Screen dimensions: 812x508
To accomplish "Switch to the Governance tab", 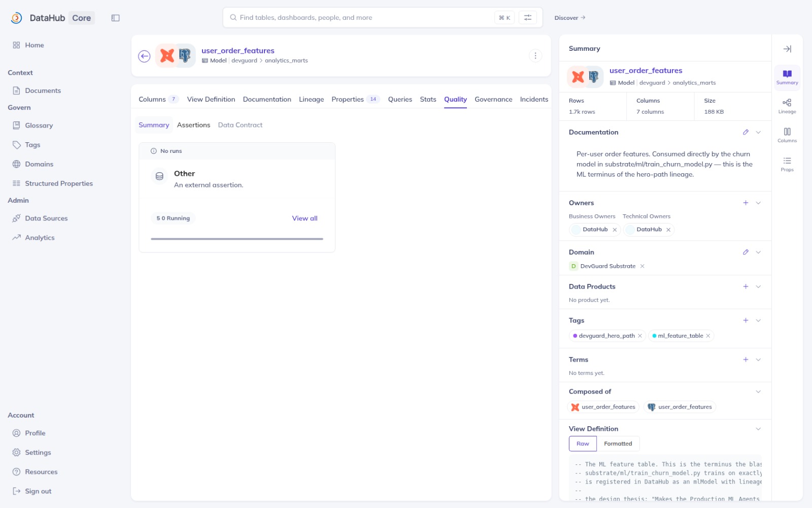I will [493, 100].
